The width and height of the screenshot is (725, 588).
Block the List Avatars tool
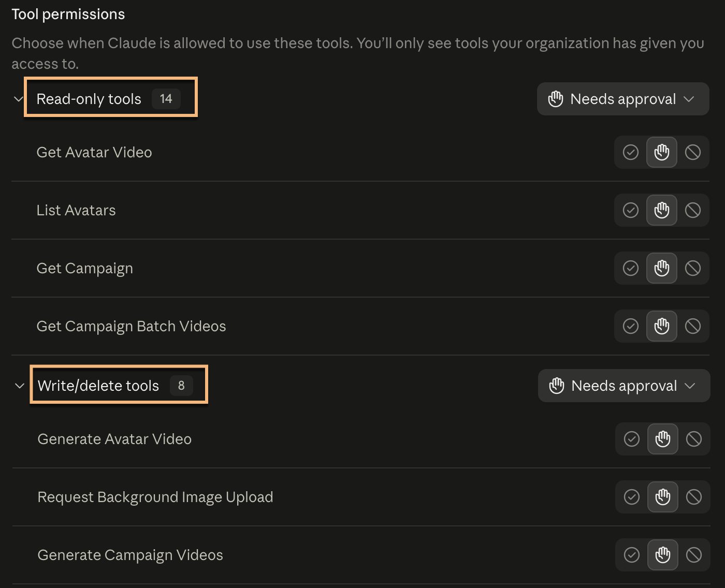click(693, 210)
